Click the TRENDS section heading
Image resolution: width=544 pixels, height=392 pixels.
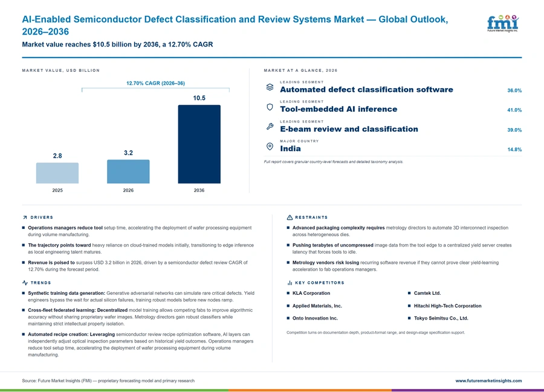click(x=40, y=283)
